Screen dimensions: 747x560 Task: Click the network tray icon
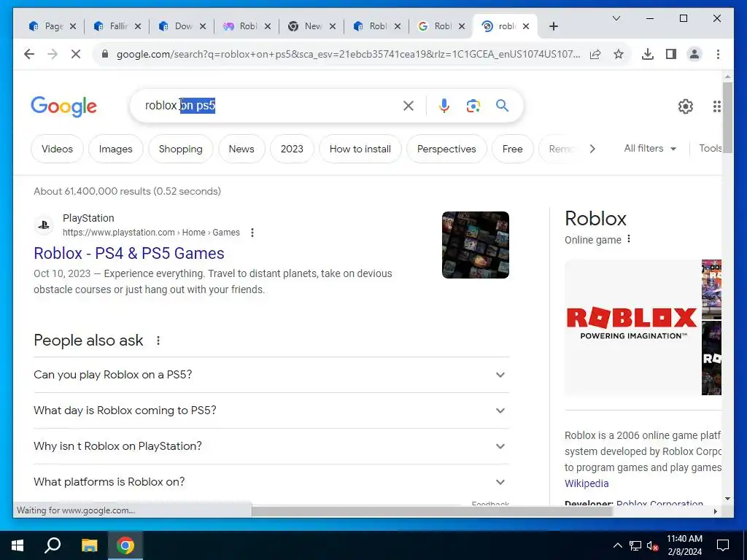635,545
